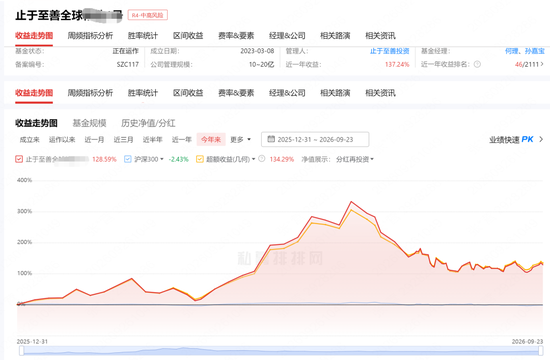The height and width of the screenshot is (360, 550).
Task: Open lower 胜率统计 tab
Action: [x=143, y=93]
